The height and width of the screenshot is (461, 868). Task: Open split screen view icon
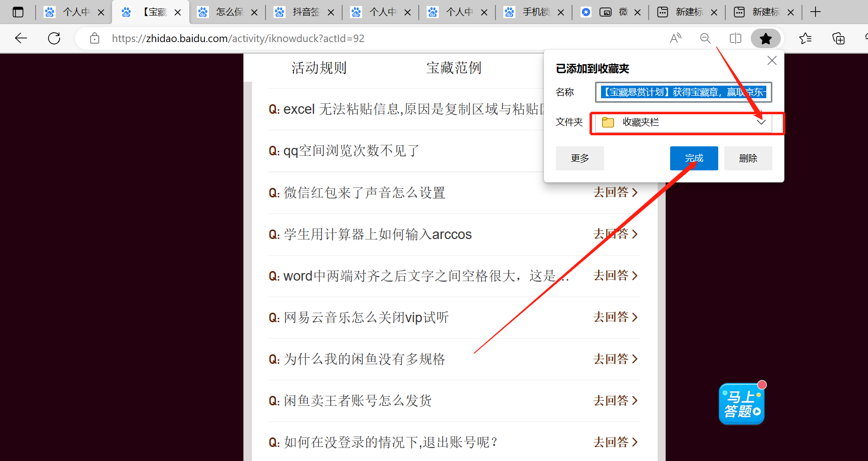coord(735,38)
